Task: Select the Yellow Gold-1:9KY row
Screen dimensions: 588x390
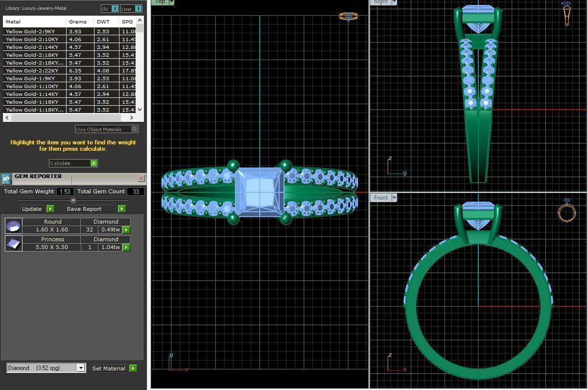Action: coord(71,78)
